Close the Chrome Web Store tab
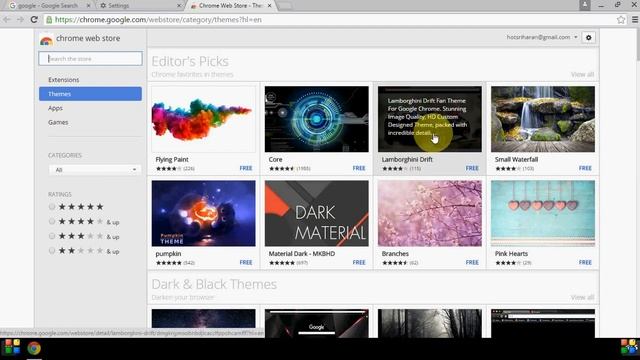 point(269,6)
